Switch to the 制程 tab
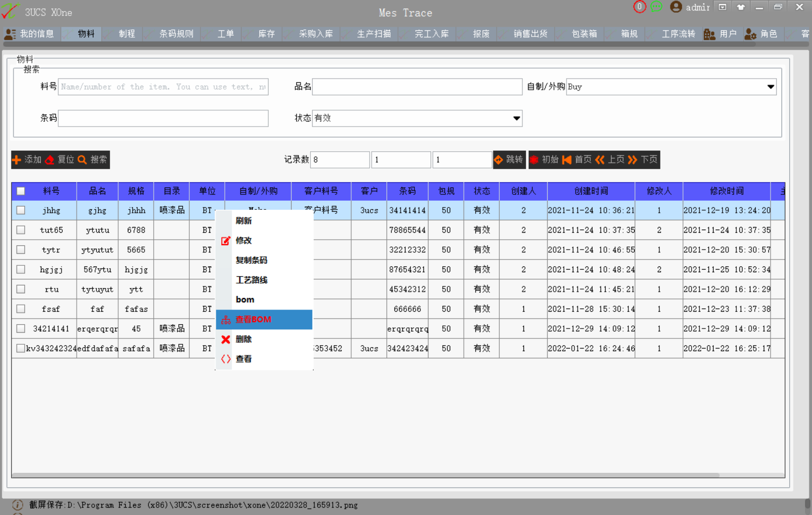This screenshot has width=812, height=515. [x=122, y=34]
